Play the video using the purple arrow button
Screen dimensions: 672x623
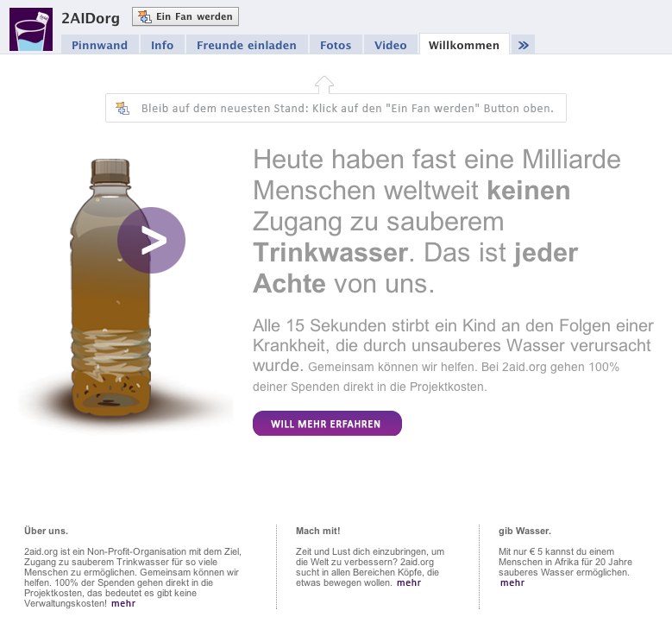point(152,241)
